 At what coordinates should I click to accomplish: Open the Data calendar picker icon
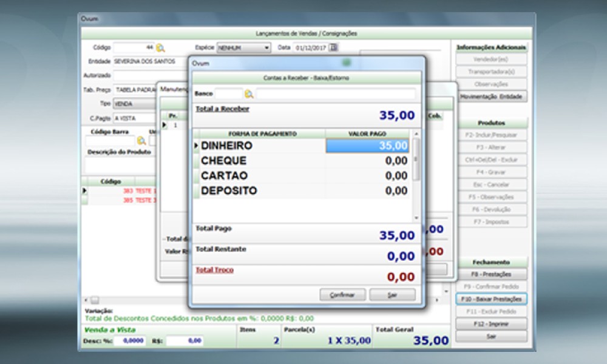coord(333,47)
